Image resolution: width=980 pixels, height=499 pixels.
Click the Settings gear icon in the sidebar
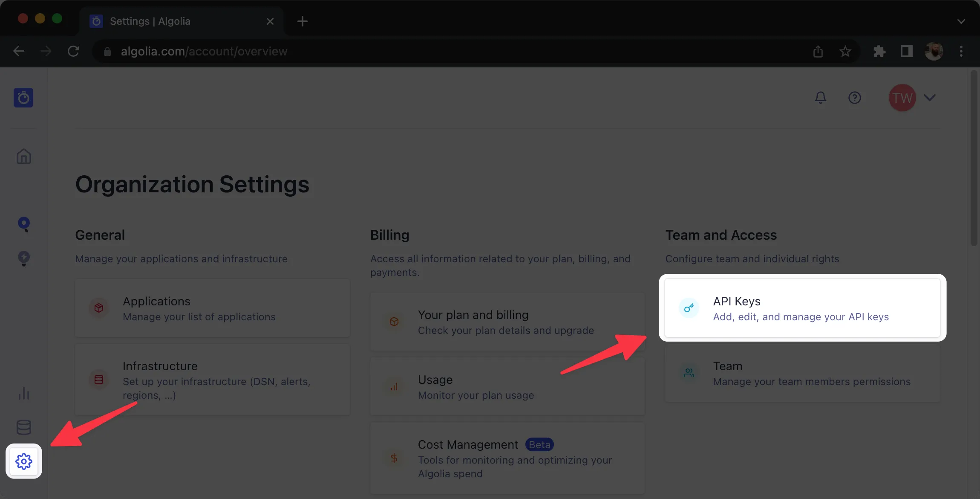pyautogui.click(x=24, y=461)
